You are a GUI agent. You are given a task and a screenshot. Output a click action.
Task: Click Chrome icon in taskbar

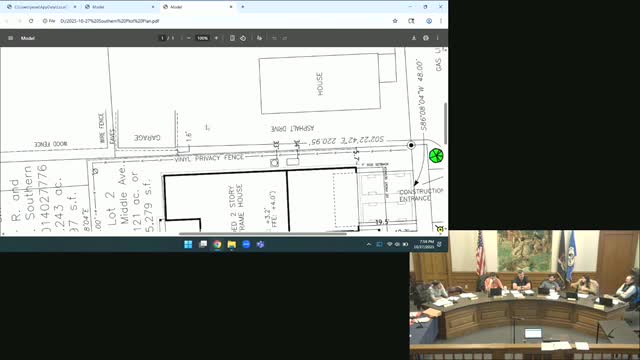(x=217, y=244)
